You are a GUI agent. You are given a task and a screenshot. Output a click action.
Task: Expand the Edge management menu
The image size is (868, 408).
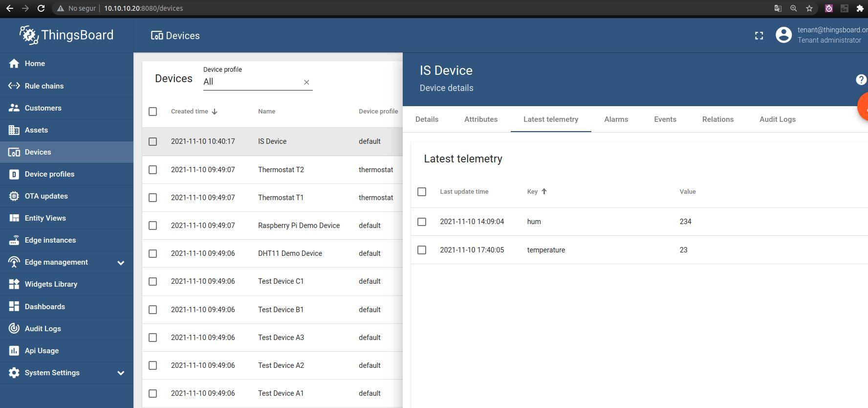(x=121, y=263)
